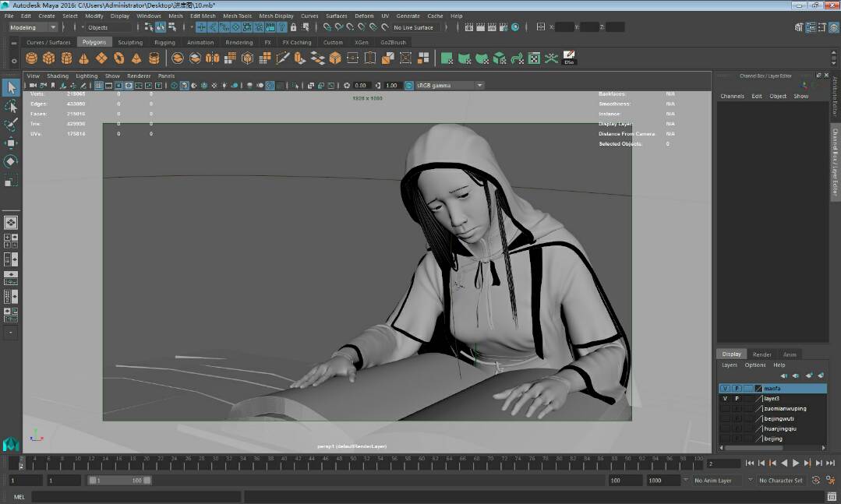841x504 pixels.
Task: Click the DSo shelf icon
Action: point(569,58)
